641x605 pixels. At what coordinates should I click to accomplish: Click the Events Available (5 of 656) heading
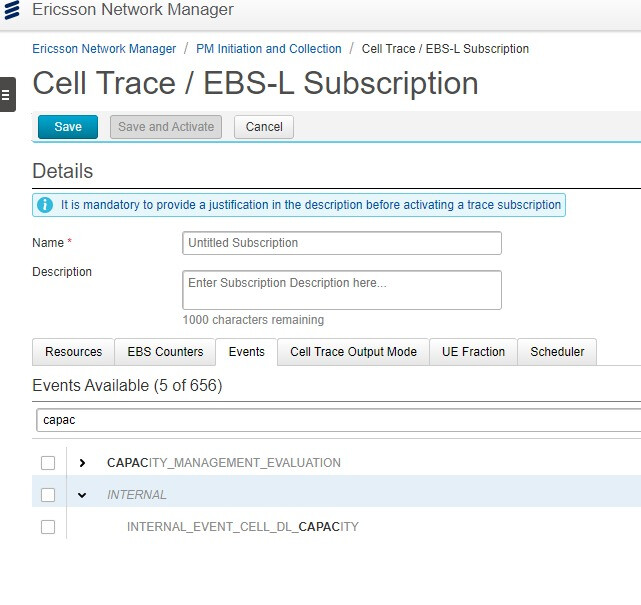(x=127, y=385)
